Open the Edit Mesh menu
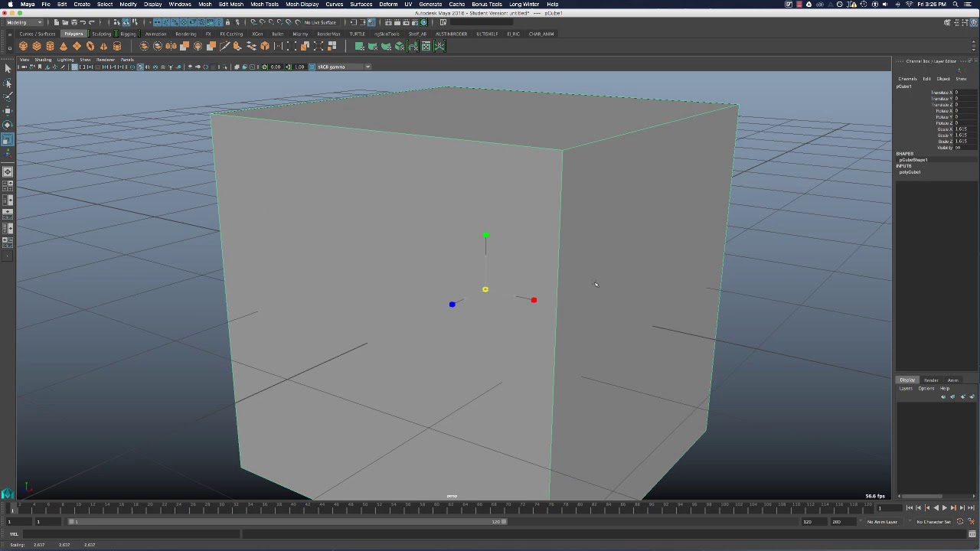 (230, 4)
